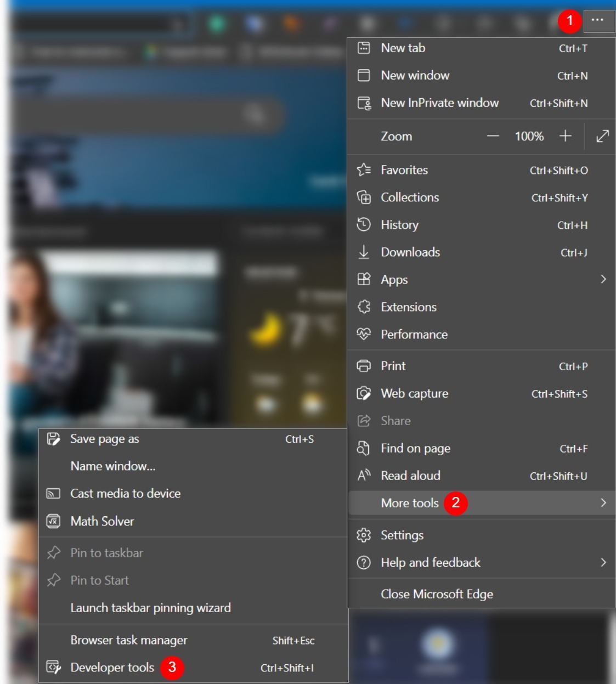Open the Settings and more ellipsis button

pos(598,20)
